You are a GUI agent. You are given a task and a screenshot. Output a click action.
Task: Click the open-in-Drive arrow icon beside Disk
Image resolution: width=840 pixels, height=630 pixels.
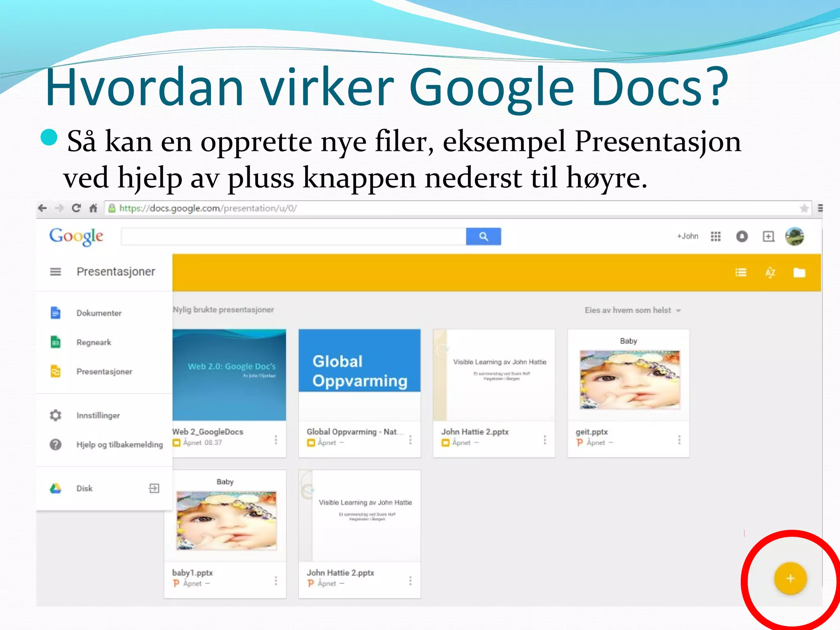tap(154, 488)
